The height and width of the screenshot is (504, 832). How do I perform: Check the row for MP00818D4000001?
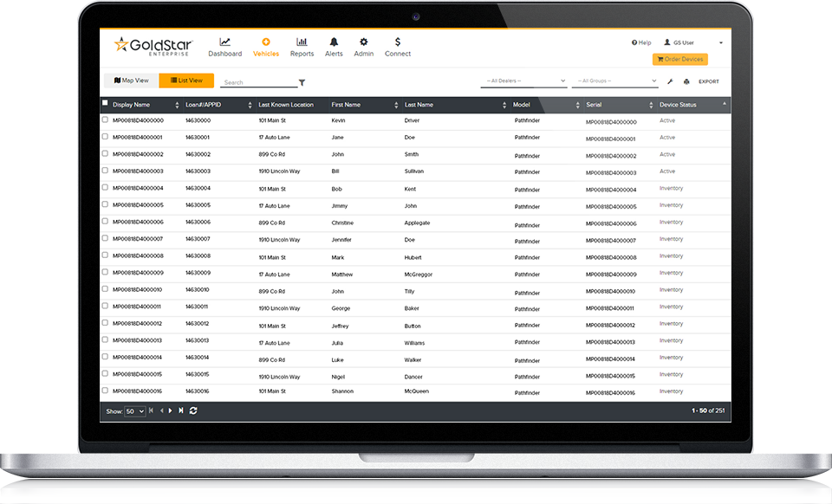point(105,137)
